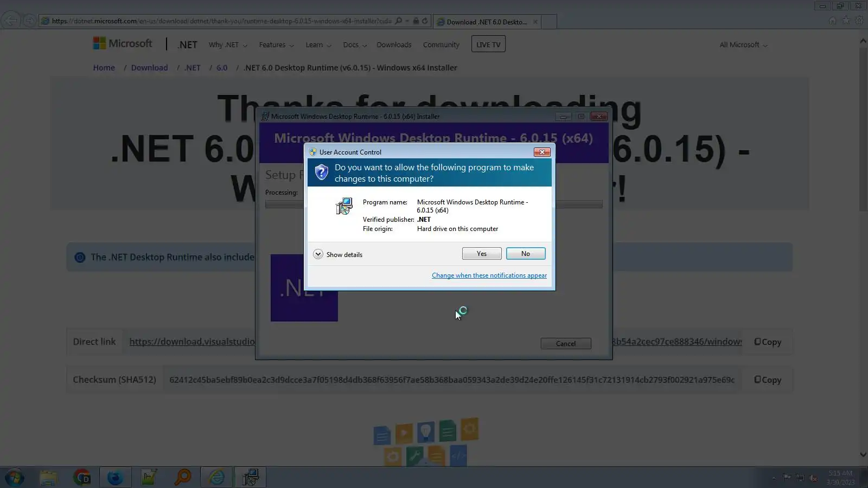Click the browser address bar

pyautogui.click(x=221, y=21)
